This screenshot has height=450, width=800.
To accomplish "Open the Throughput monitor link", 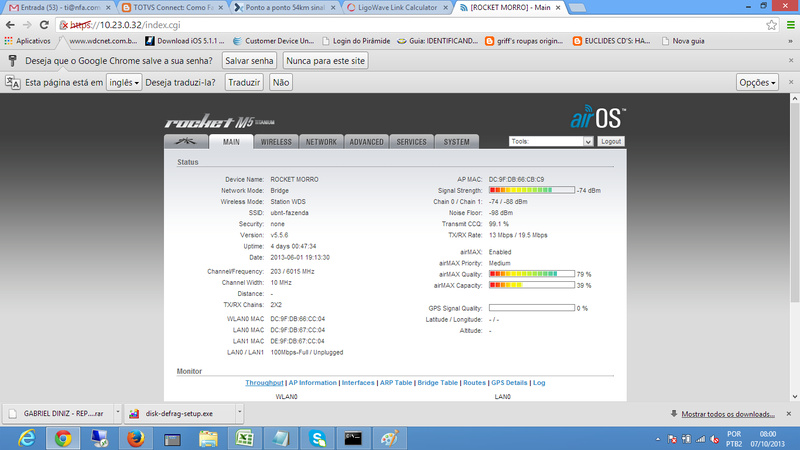I will click(264, 383).
